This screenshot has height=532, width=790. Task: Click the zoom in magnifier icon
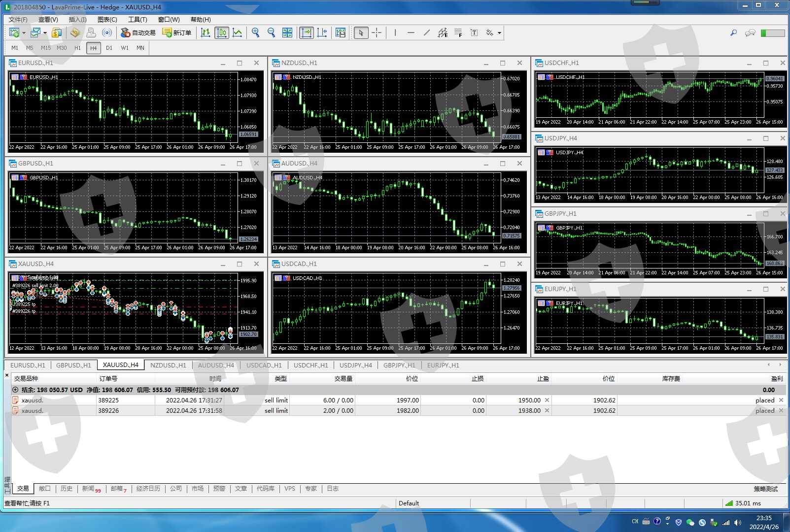(x=255, y=33)
